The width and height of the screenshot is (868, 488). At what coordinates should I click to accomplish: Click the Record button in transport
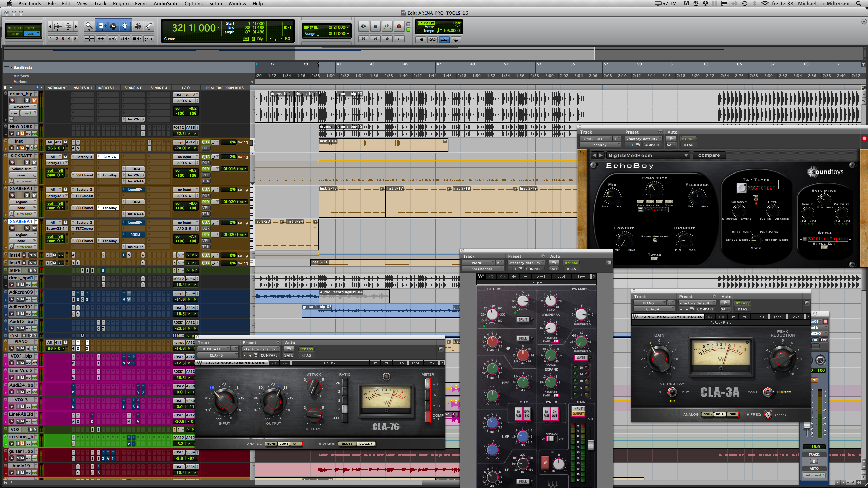click(x=399, y=26)
